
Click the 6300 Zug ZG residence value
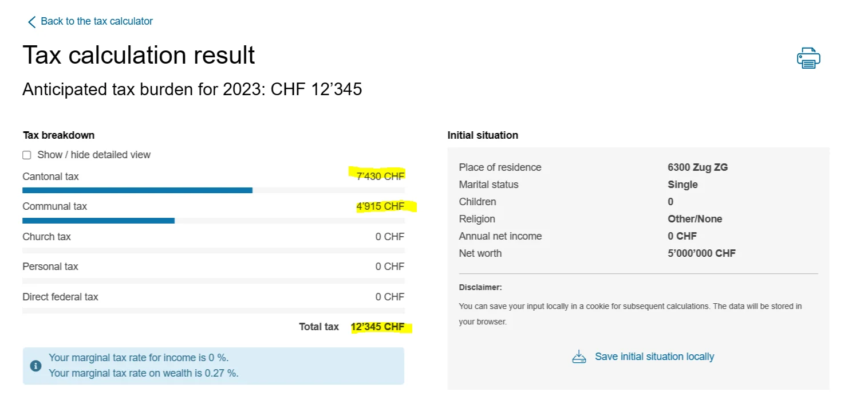pyautogui.click(x=698, y=167)
